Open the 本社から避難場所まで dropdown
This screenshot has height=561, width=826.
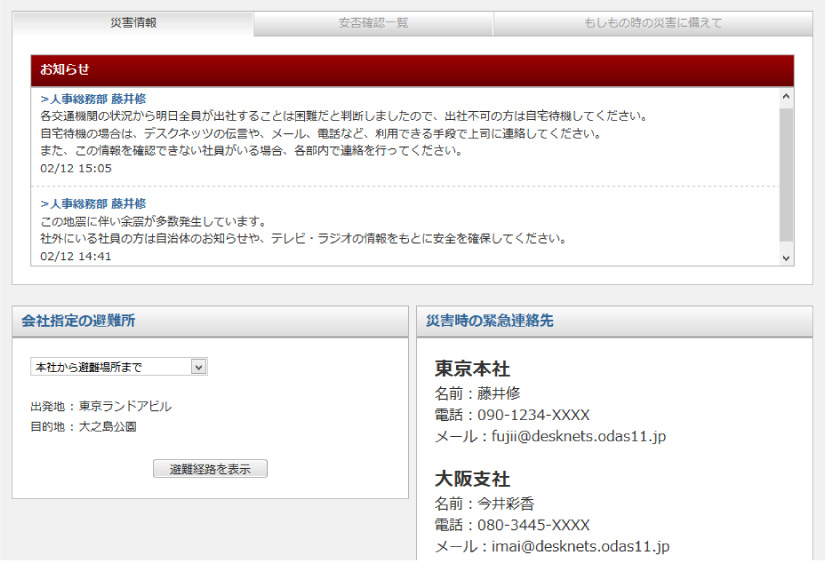(119, 367)
